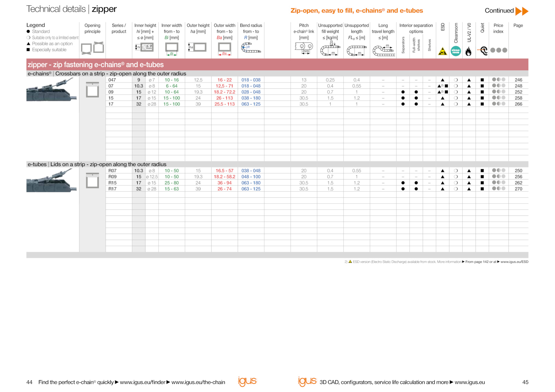Click the pitch e-chain link icon
555x392 pixels.
(304, 48)
